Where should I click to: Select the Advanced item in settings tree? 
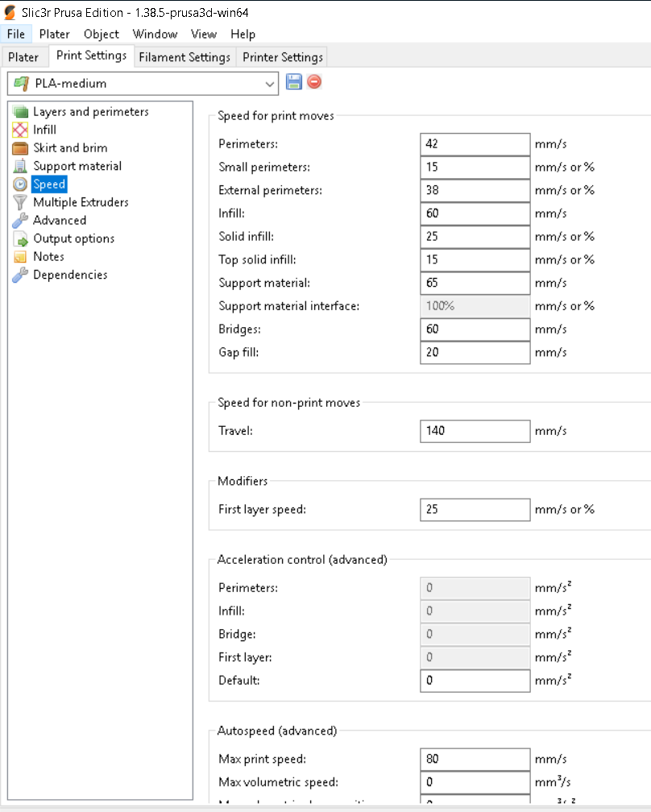(x=60, y=221)
